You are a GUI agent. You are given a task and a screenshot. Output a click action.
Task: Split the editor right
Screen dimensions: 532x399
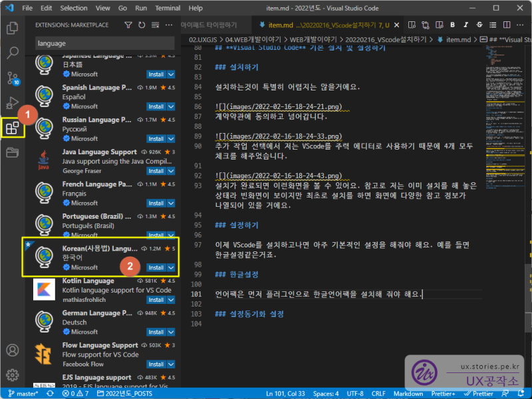507,25
